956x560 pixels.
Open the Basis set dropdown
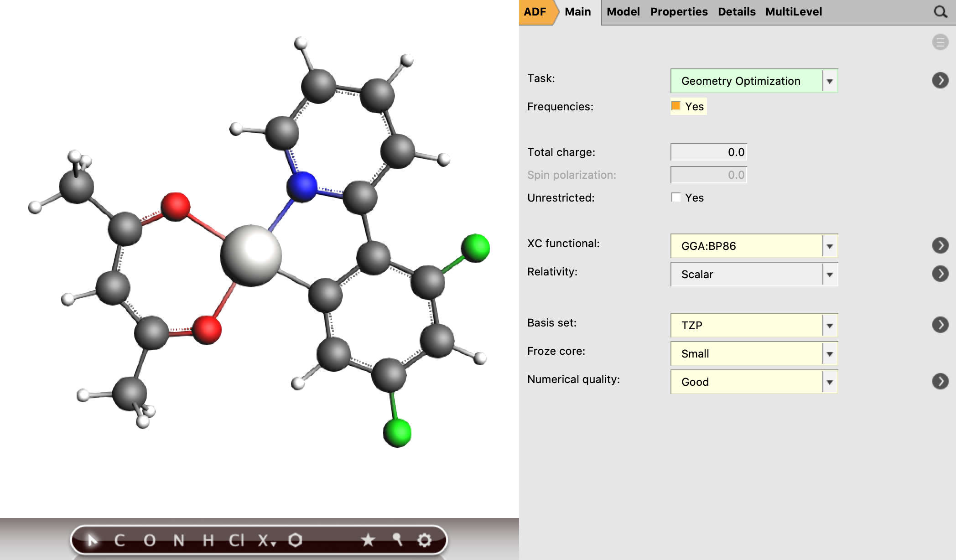click(x=754, y=325)
